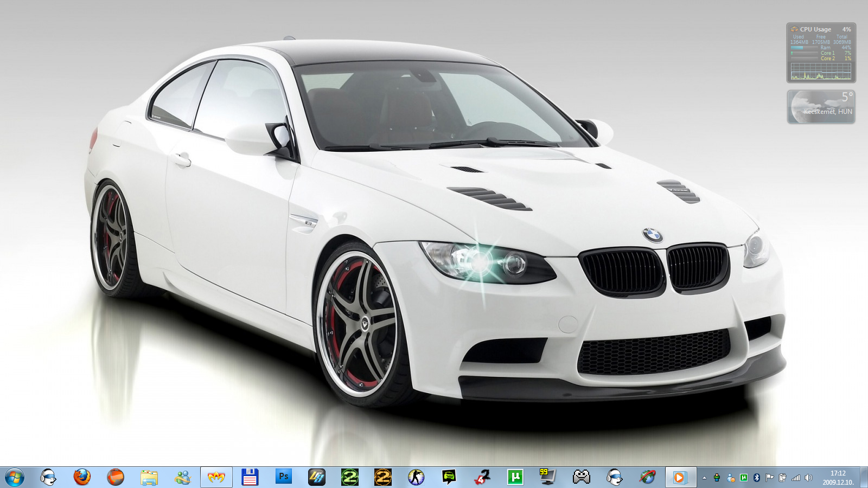Open the Windows Start menu orb
This screenshot has width=868, height=488.
click(15, 478)
